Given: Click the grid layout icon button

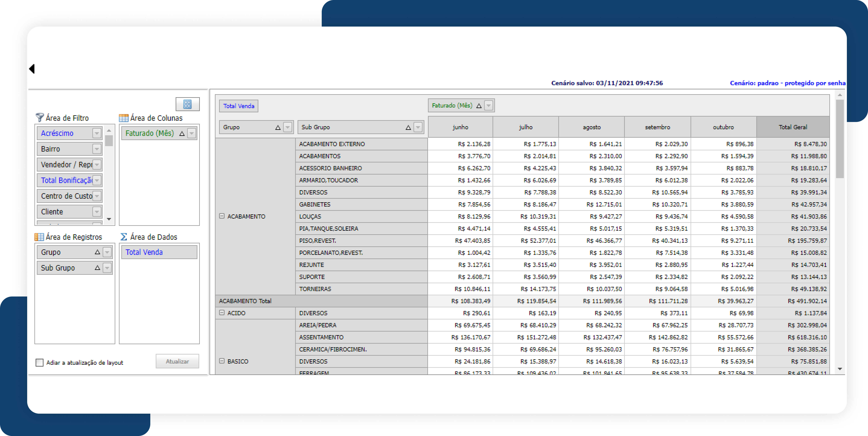Looking at the screenshot, I should [187, 104].
